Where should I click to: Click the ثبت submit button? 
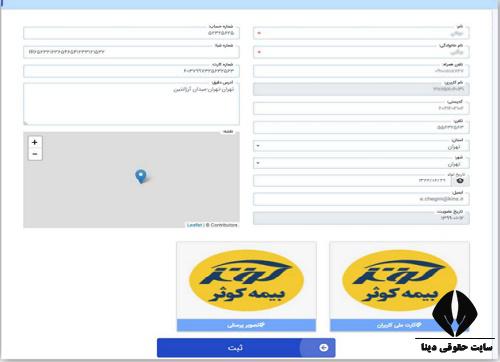point(246,348)
